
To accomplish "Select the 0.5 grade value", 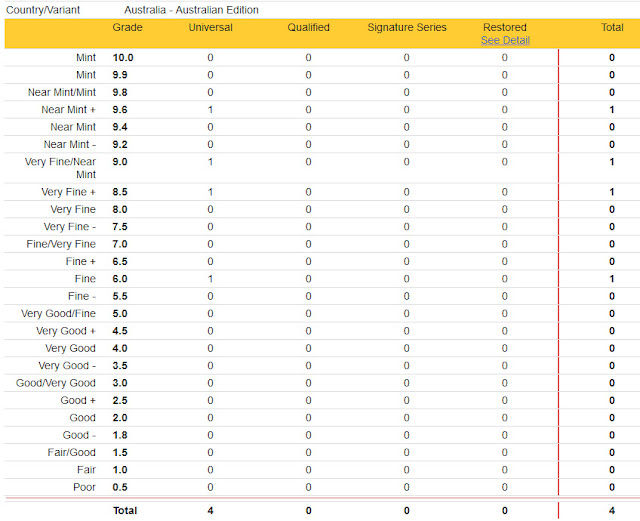I will pyautogui.click(x=120, y=487).
